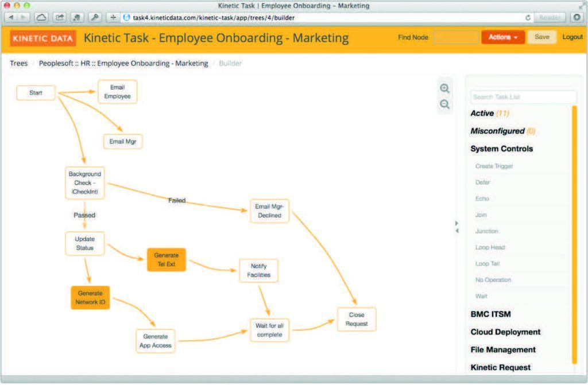Zoom out of the workflow canvas

[444, 104]
